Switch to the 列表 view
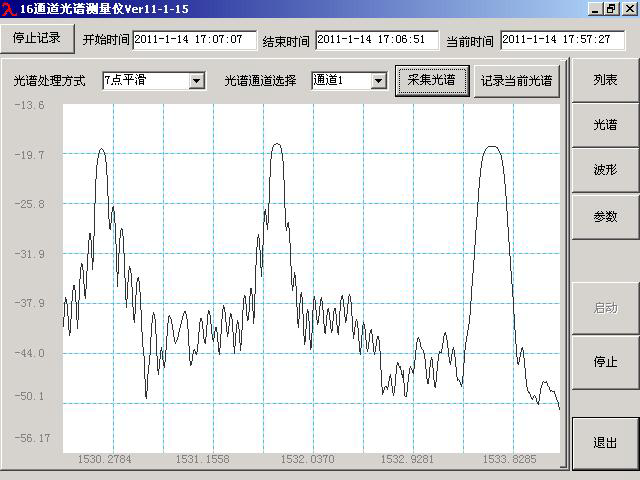 click(605, 80)
